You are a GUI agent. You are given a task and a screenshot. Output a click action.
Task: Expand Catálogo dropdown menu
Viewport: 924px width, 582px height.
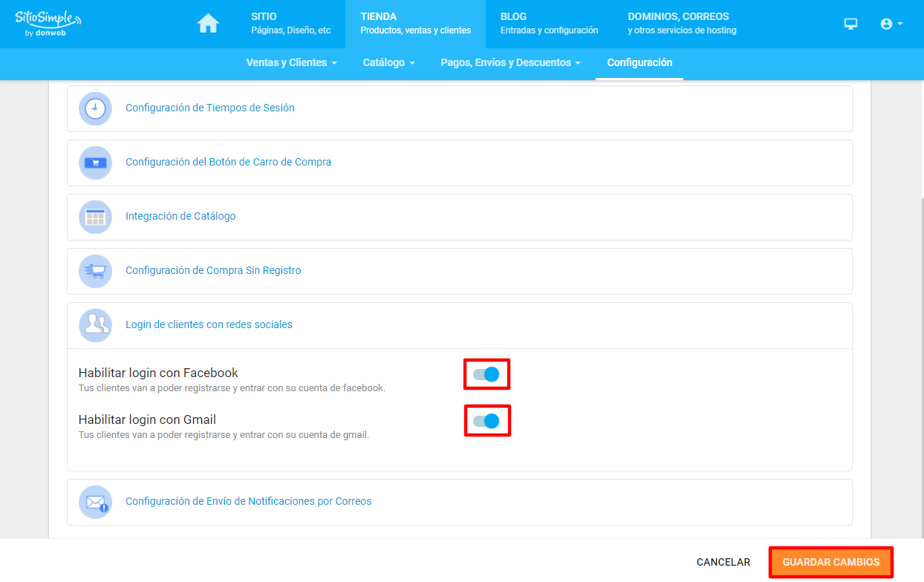[x=388, y=63]
